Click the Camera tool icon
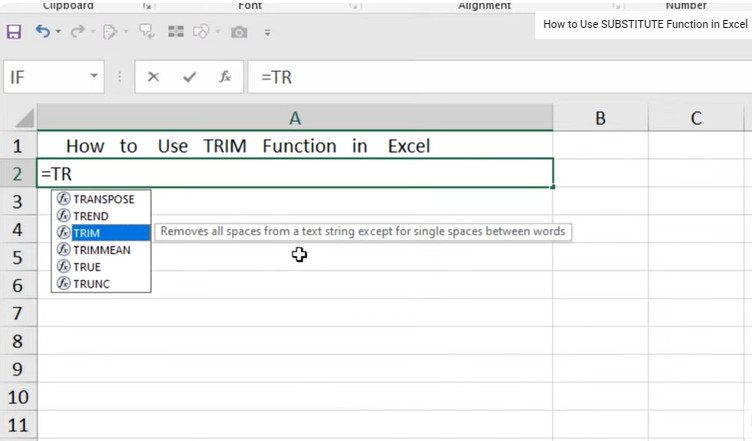This screenshot has width=752, height=441. (x=239, y=32)
